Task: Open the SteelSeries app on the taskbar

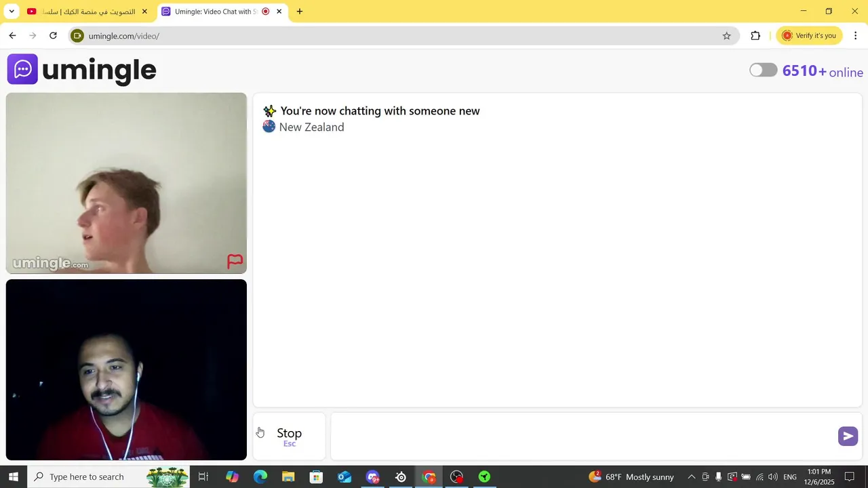Action: [x=401, y=477]
